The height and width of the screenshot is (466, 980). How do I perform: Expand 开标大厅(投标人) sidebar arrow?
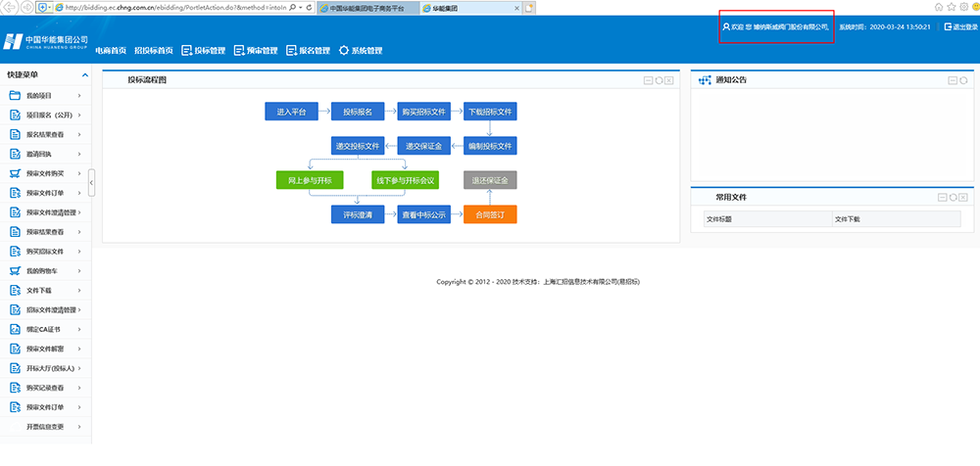(77, 368)
